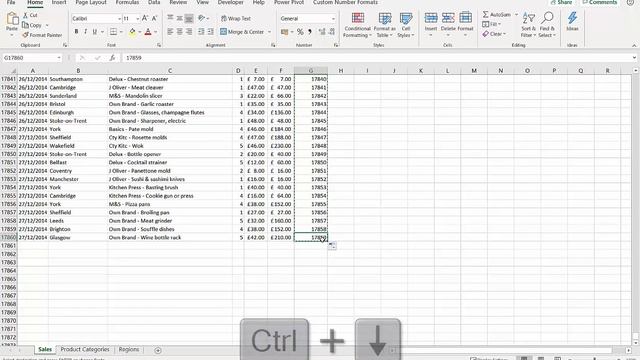Click AutoSum sigma button
This screenshot has height=360, width=640.
coord(496,15)
